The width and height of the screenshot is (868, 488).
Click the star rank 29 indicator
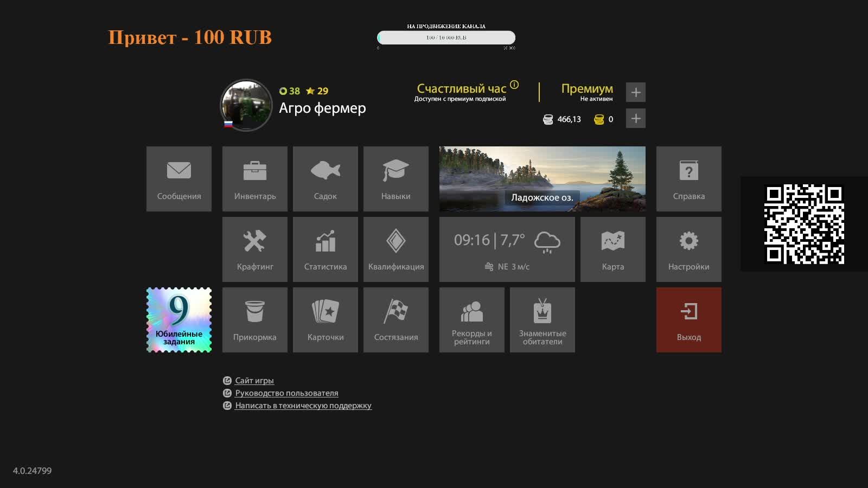pos(317,91)
